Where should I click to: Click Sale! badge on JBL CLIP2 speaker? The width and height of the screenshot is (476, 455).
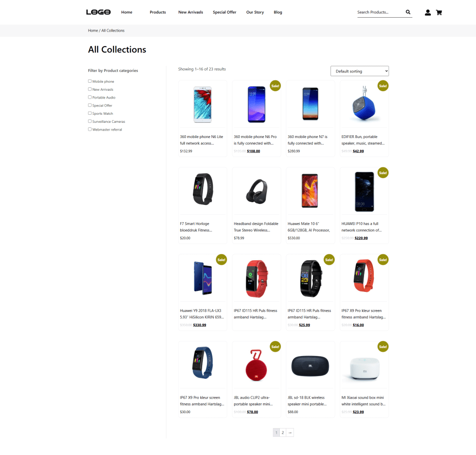pos(275,347)
